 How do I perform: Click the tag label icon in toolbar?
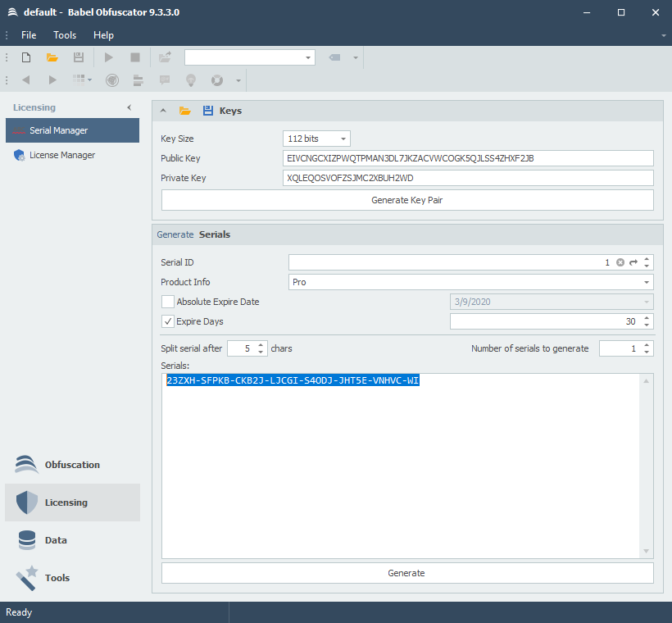tap(334, 57)
